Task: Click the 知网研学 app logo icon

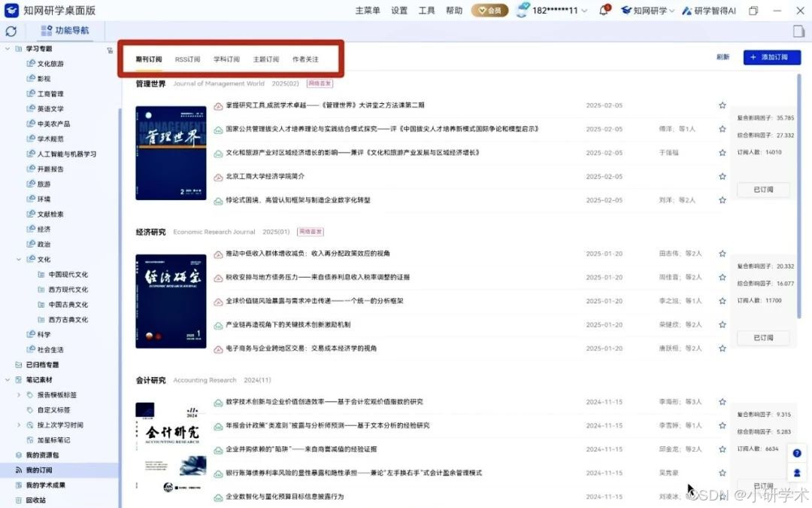Action: point(11,11)
